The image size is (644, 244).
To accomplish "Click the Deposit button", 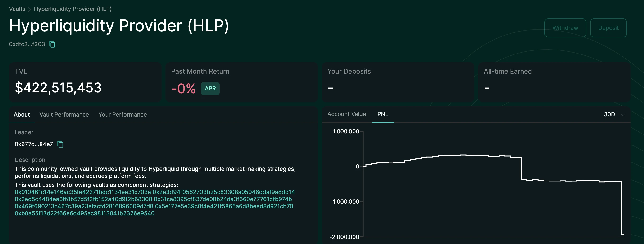I will pyautogui.click(x=608, y=28).
